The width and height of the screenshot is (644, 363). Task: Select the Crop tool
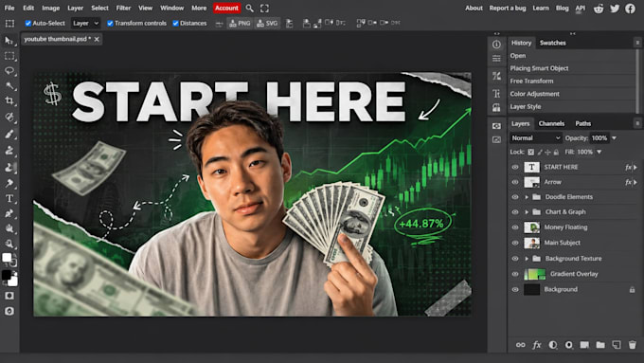pos(9,100)
